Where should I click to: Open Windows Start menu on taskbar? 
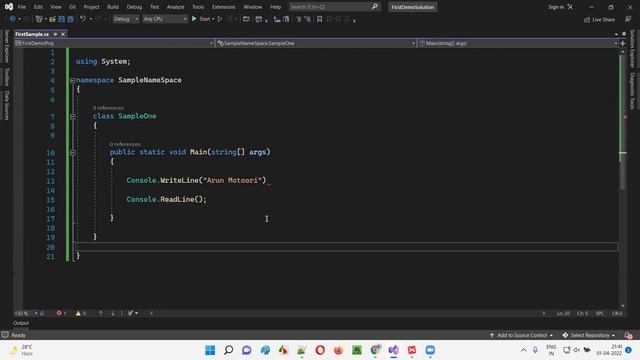(x=210, y=350)
